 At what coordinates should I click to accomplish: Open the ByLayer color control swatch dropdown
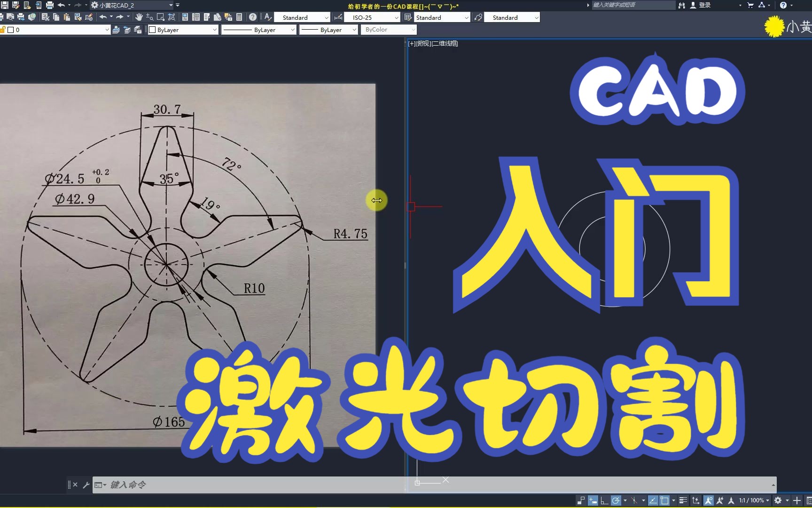(x=183, y=30)
